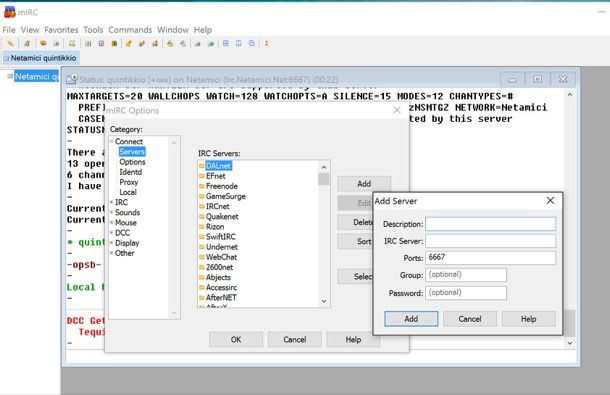Screen dimensions: 610x395
Task: Open the Timer toolbar icon
Action: 101,44
